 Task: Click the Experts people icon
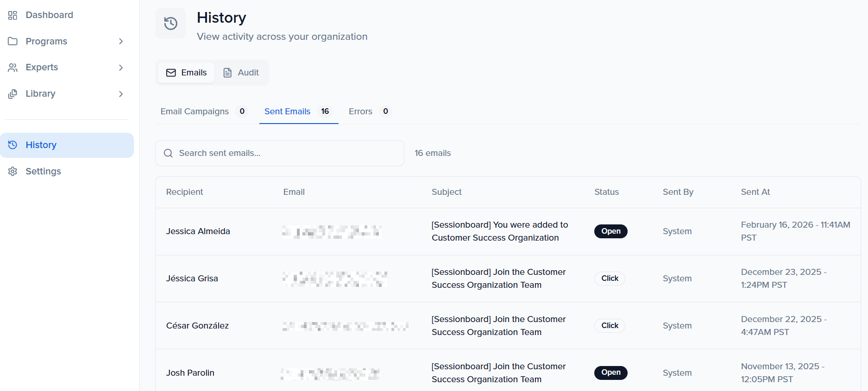click(x=13, y=68)
